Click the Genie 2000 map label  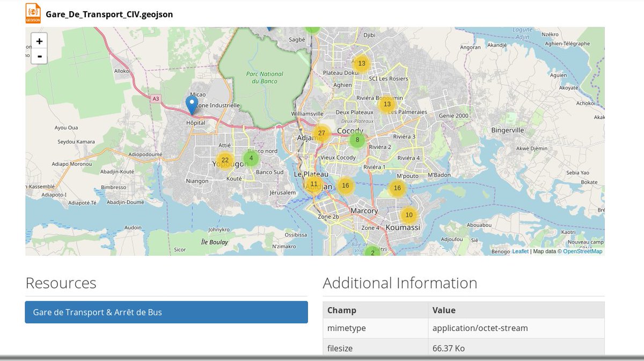click(453, 115)
